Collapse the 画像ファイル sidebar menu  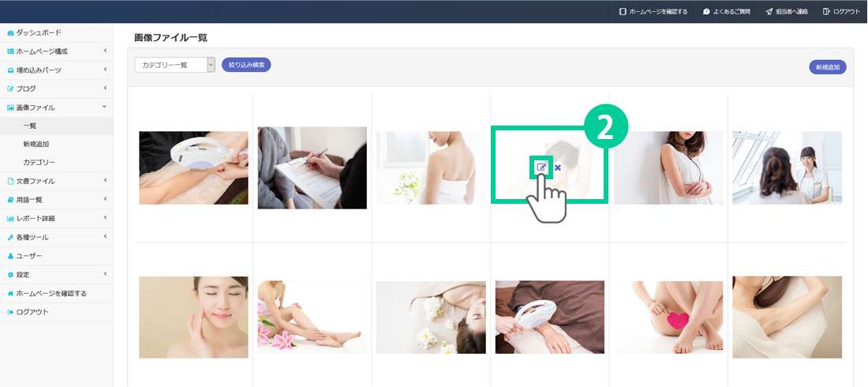pyautogui.click(x=57, y=107)
